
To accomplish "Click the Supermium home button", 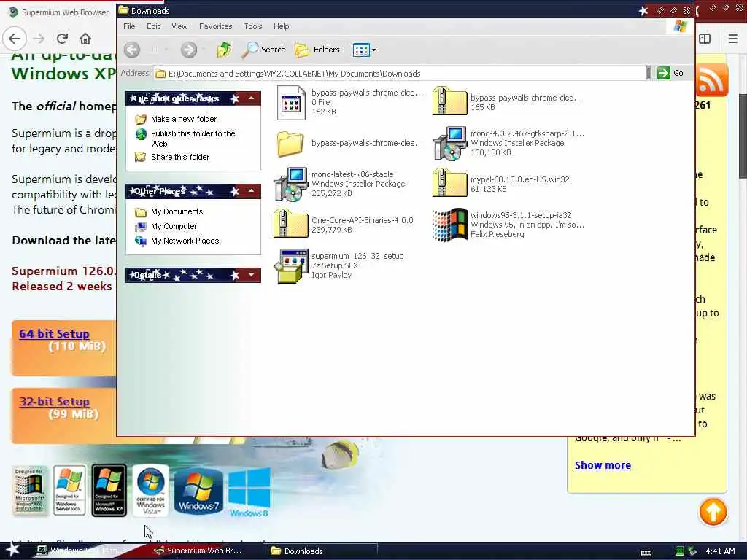I will click(85, 39).
